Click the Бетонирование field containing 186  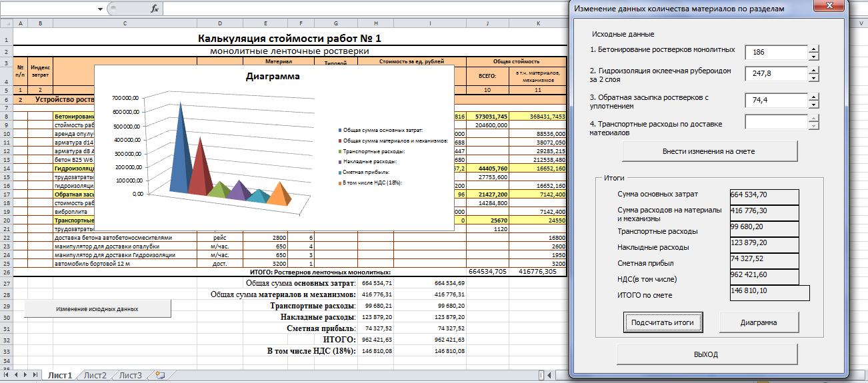coord(777,53)
